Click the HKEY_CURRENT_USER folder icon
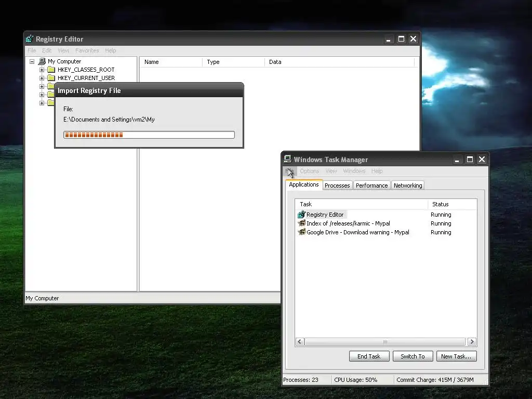 click(51, 78)
